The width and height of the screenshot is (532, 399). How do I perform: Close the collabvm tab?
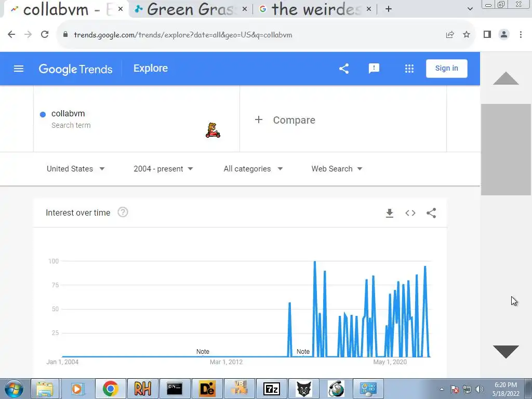(x=121, y=9)
